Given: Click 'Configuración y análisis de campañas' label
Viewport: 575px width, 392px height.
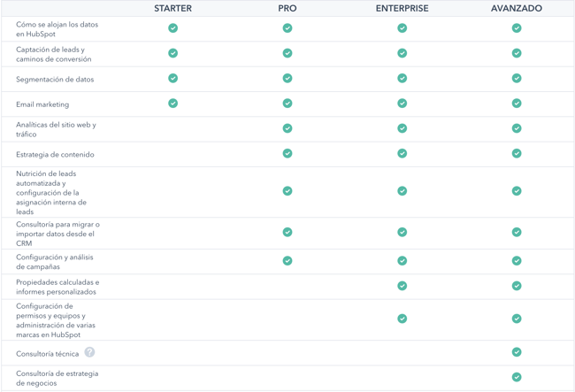Looking at the screenshot, I should click(x=55, y=262).
